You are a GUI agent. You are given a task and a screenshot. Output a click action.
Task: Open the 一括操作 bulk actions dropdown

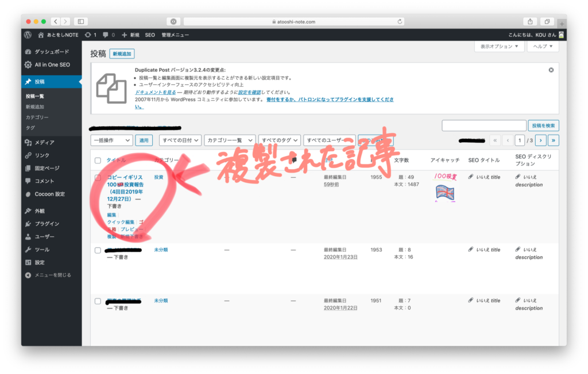112,140
